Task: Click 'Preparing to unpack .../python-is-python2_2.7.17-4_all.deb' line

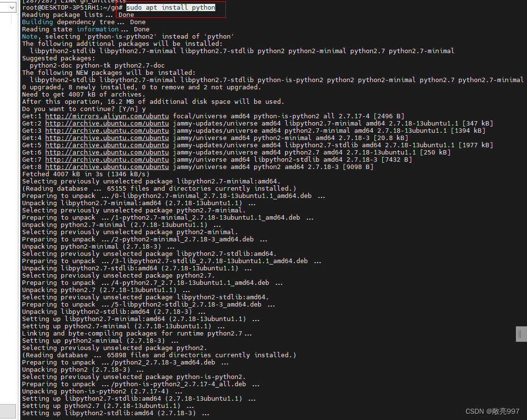Action: 140,384
